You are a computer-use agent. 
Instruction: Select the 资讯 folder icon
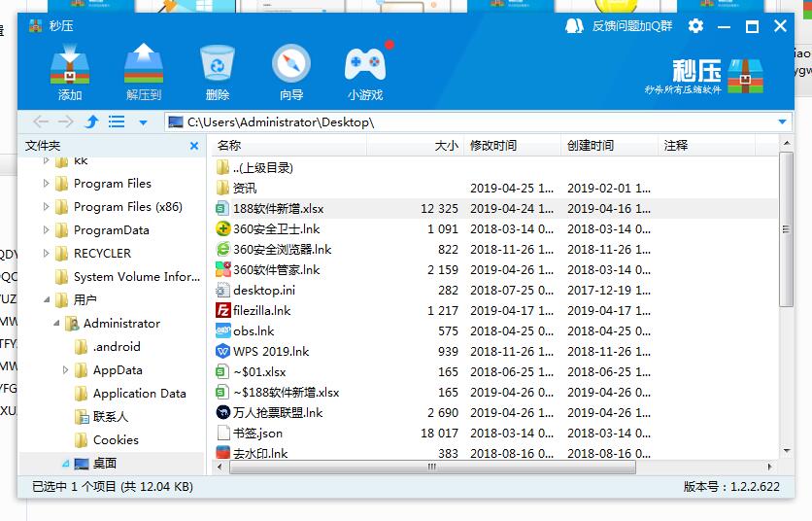222,188
